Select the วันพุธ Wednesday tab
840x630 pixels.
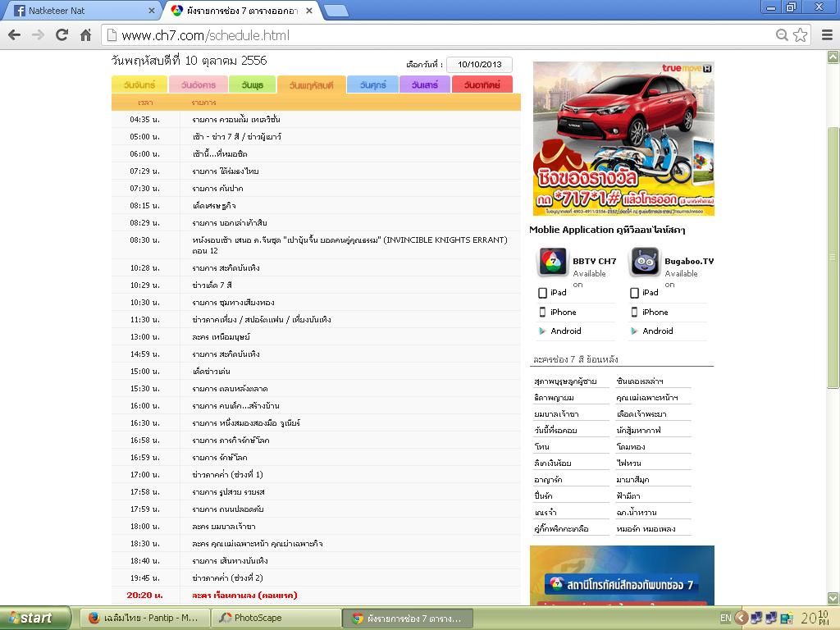click(x=252, y=84)
